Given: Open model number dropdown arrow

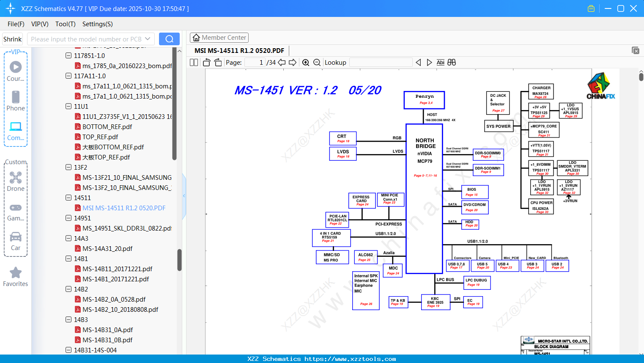Looking at the screenshot, I should tap(148, 39).
